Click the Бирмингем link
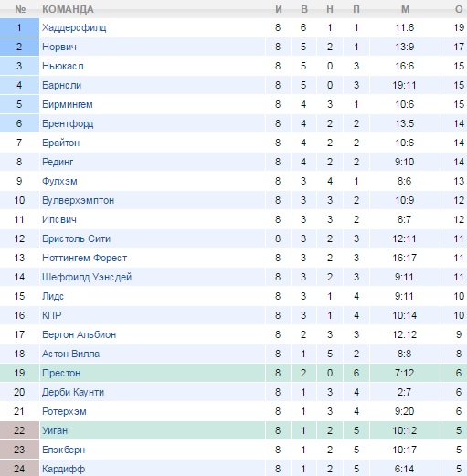The width and height of the screenshot is (467, 476). pos(68,104)
